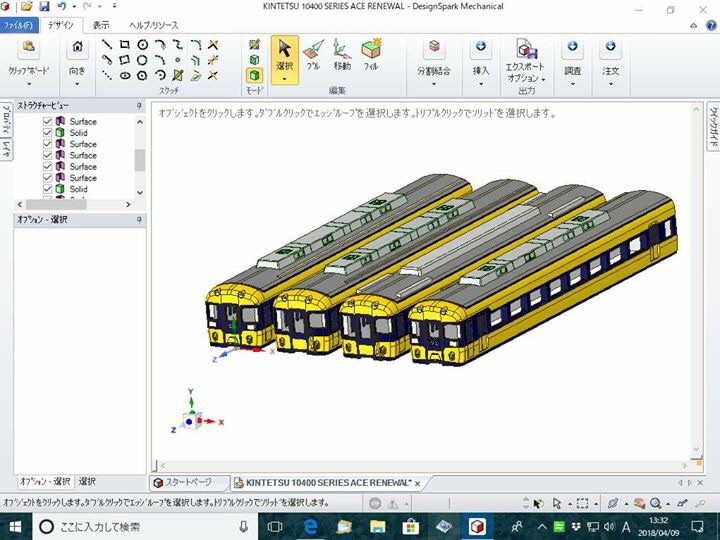Switch to Sketch Mode
The width and height of the screenshot is (720, 540).
tap(254, 45)
